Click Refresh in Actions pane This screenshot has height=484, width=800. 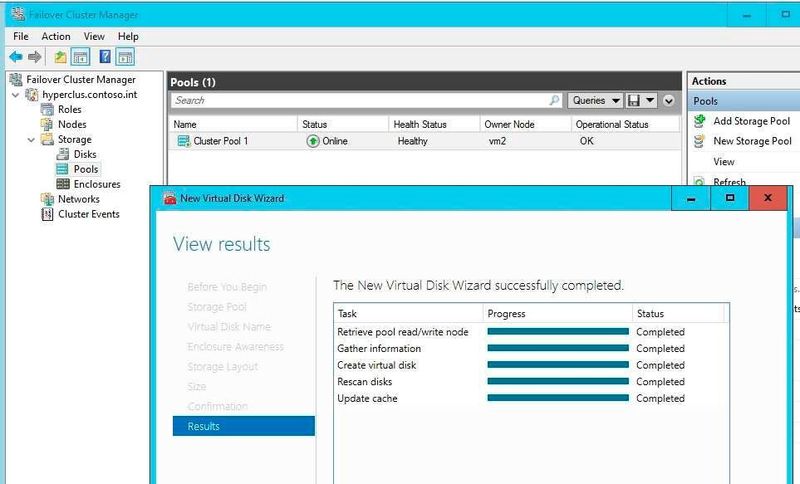pos(729,182)
